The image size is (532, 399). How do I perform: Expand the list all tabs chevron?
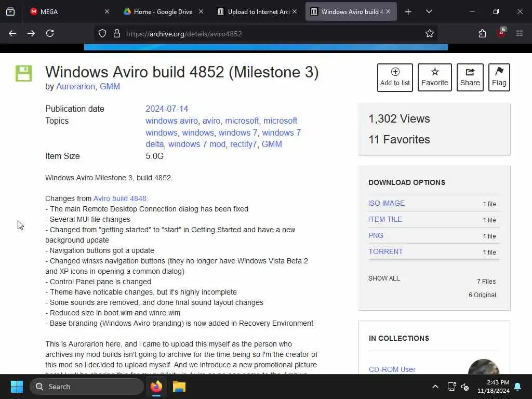429,12
